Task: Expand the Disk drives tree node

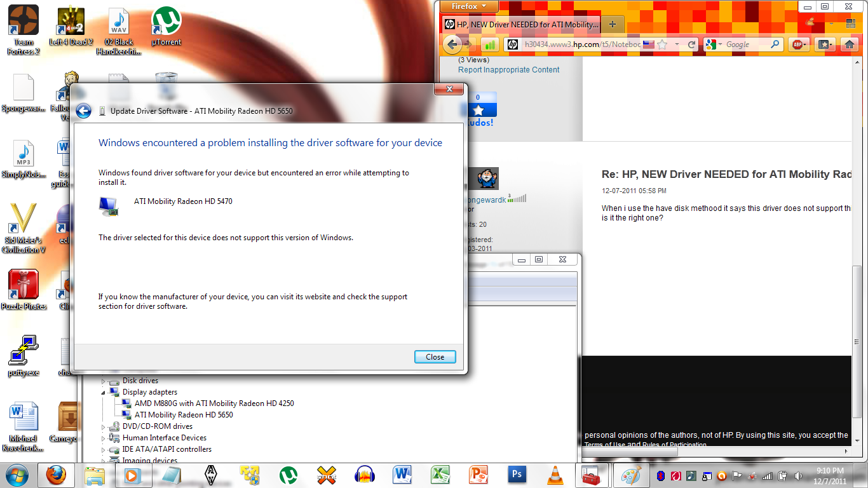Action: pos(104,381)
